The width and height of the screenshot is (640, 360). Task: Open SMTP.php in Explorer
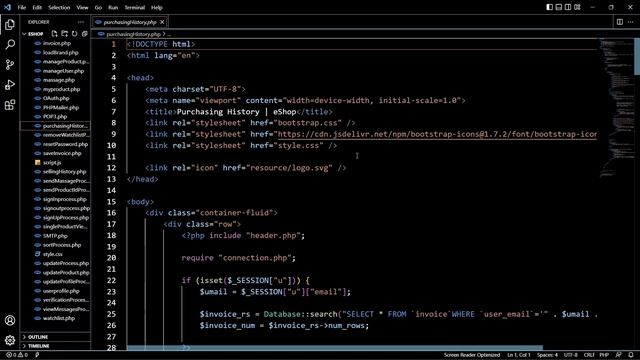[x=55, y=236]
